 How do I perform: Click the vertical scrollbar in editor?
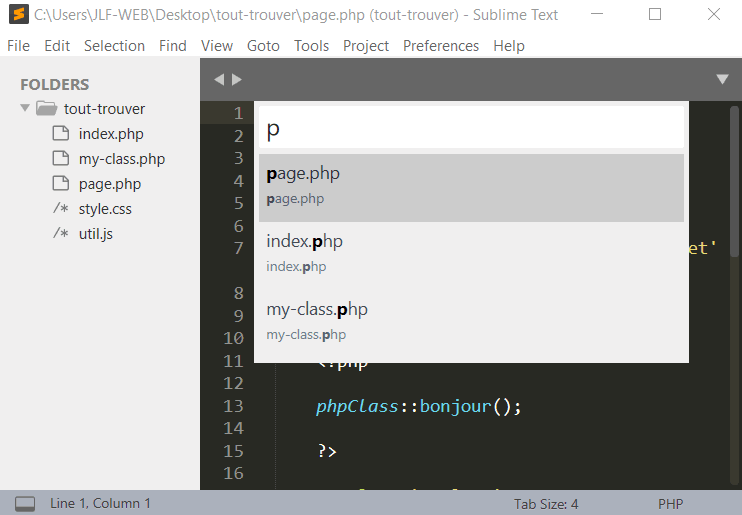pyautogui.click(x=734, y=181)
